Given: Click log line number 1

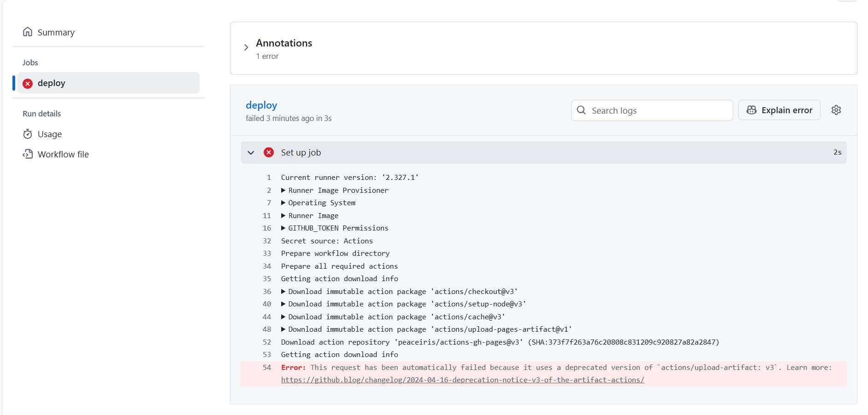Looking at the screenshot, I should 269,178.
